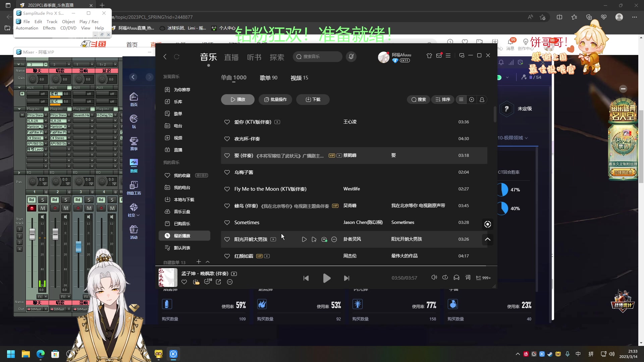Viewport: 644px width, 362px height.
Task: Toggle Mute on mixer channel 4
Action: (x=112, y=208)
